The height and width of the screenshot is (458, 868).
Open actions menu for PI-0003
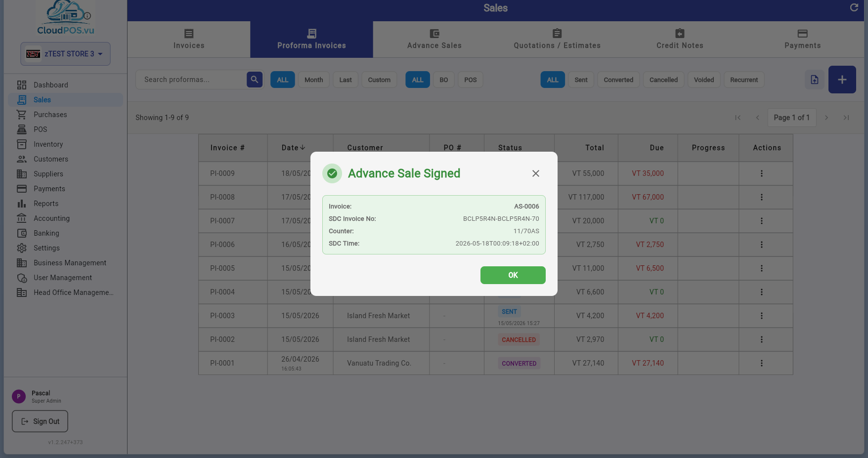point(761,316)
